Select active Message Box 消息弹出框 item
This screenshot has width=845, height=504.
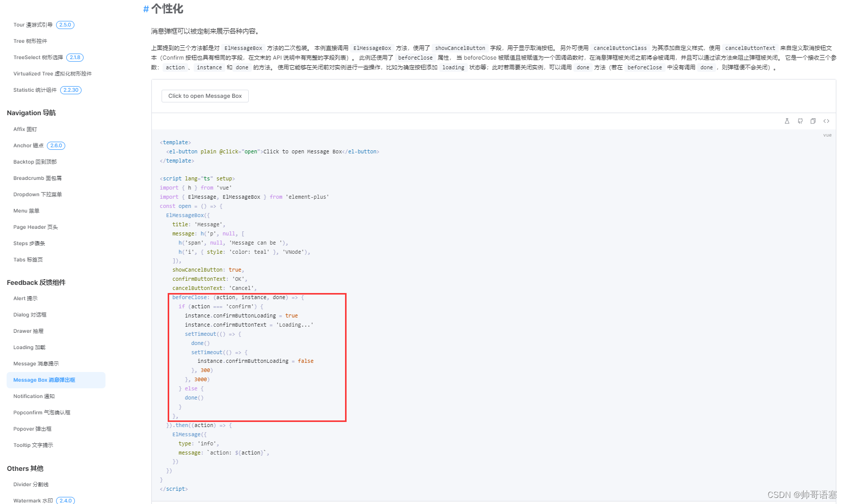click(56, 380)
